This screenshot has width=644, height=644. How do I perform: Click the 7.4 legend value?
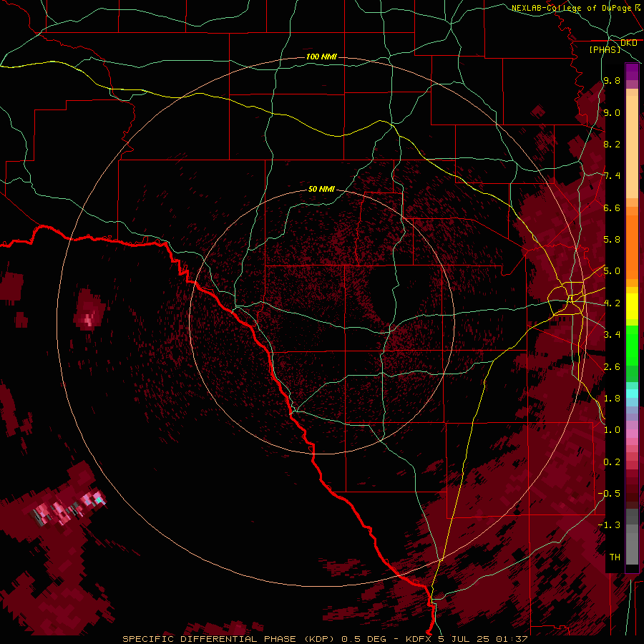[x=612, y=176]
